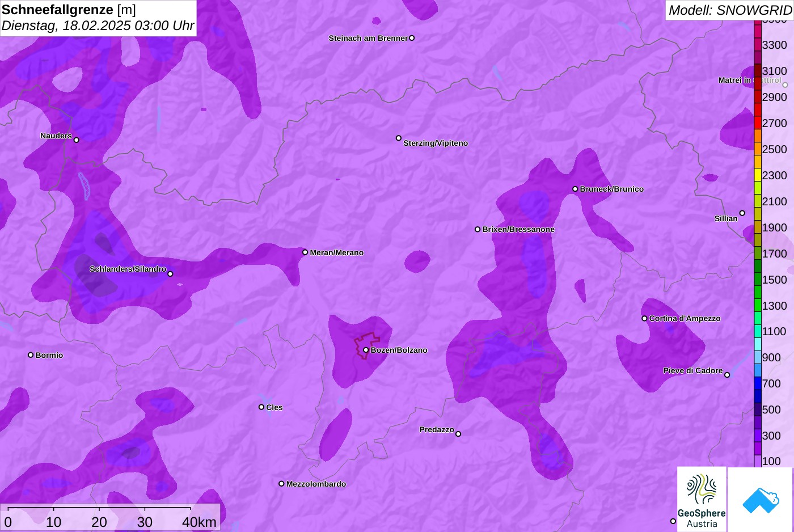Viewport: 794px width, 532px height.
Task: Click the Mezzolombardo marker dot
Action: point(281,484)
